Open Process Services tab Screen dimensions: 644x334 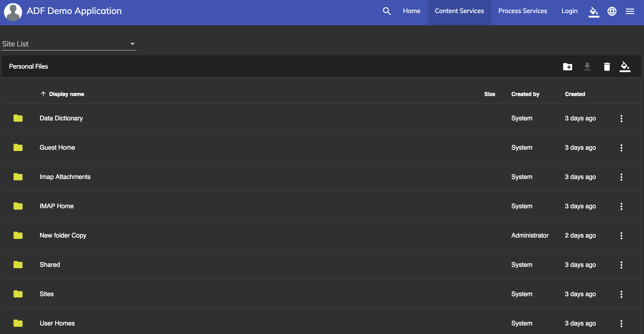click(522, 11)
